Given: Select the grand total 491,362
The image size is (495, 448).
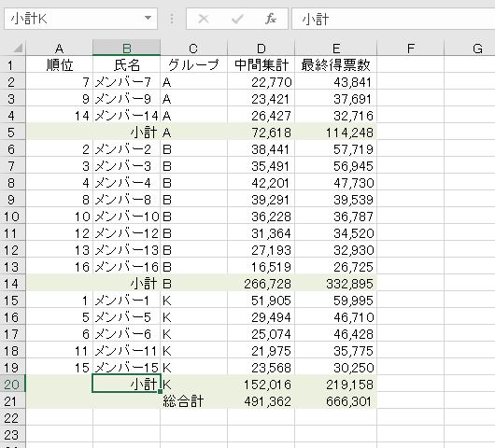Looking at the screenshot, I should (x=261, y=401).
